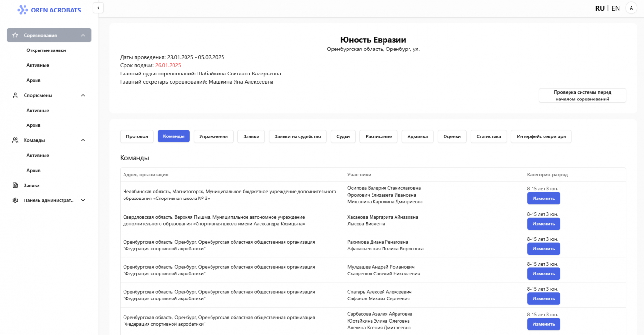Click Изменить for the Магнитогорск team

point(544,198)
